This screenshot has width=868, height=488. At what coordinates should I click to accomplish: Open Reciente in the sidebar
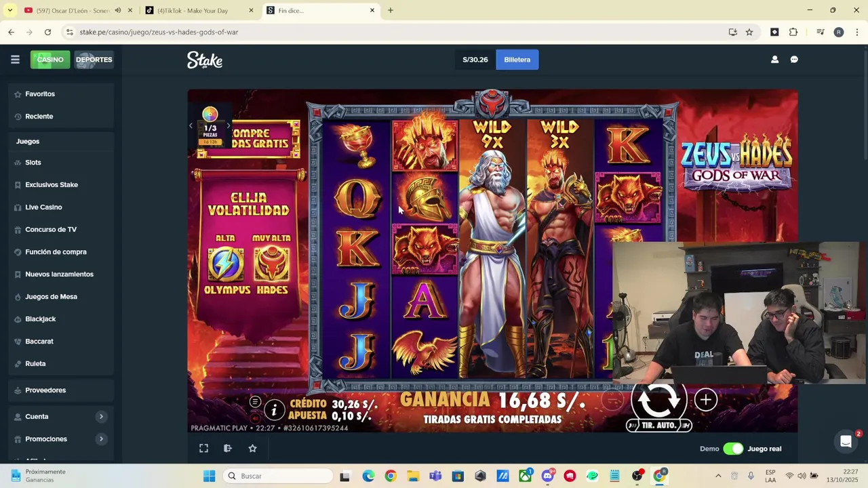pyautogui.click(x=61, y=117)
